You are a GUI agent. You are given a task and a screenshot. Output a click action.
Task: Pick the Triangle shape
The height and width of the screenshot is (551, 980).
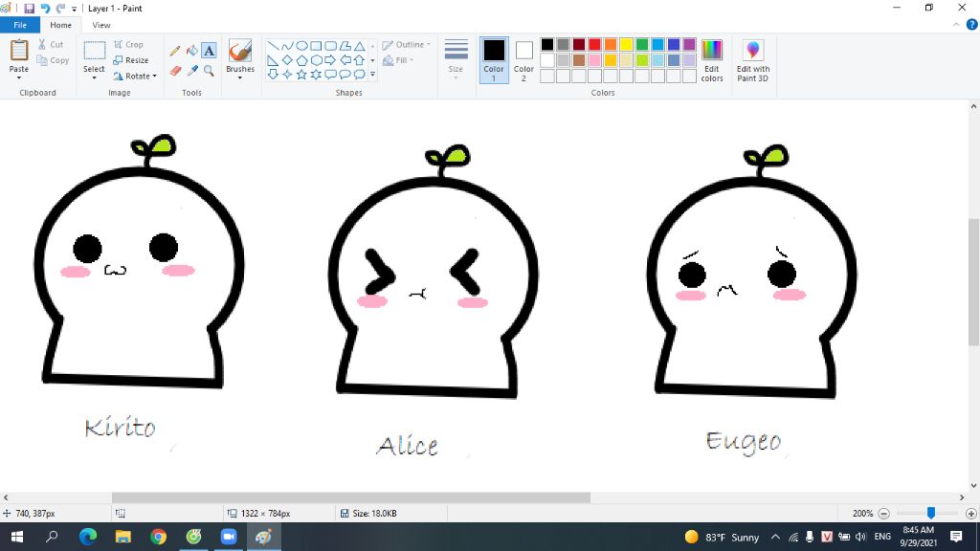pyautogui.click(x=360, y=46)
